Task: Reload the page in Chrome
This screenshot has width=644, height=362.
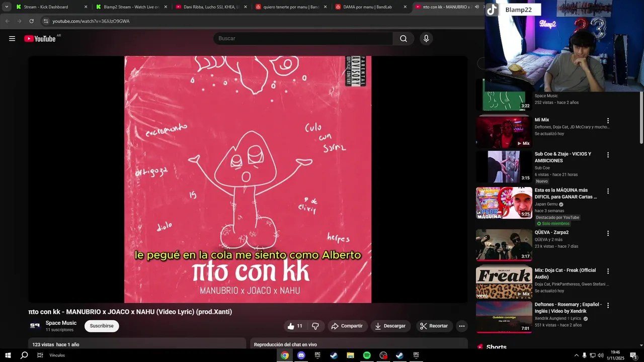Action: point(31,21)
